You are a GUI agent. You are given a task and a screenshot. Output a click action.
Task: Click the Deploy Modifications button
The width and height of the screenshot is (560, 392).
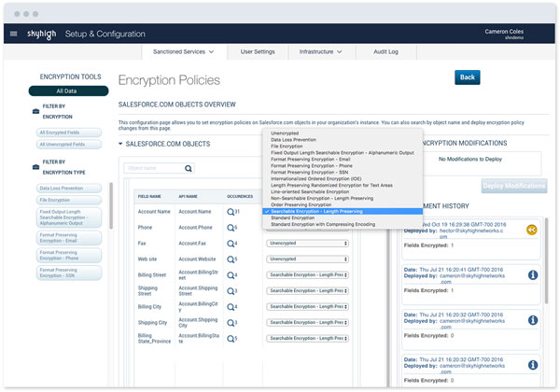[514, 186]
